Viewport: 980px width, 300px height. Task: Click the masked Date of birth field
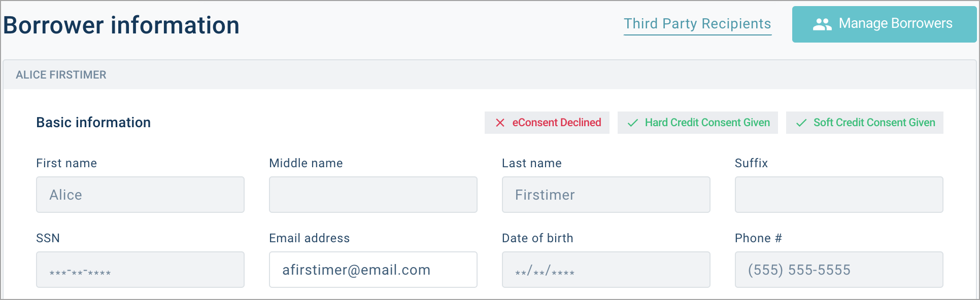606,270
